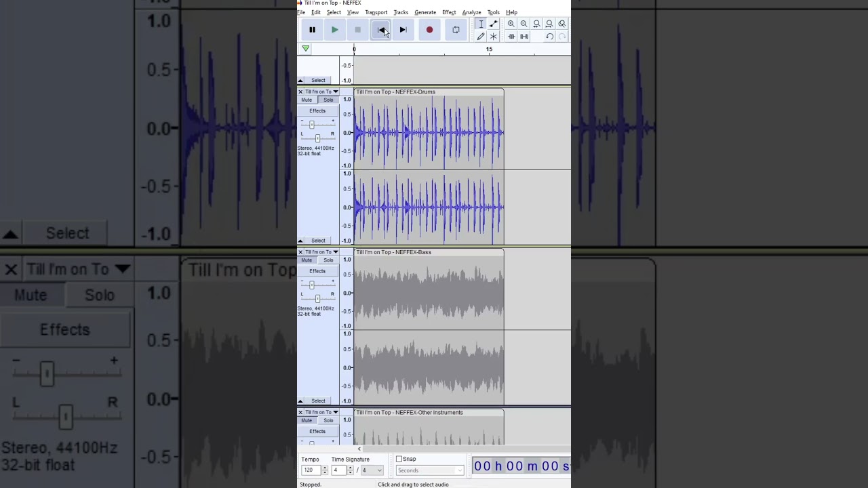
Task: Toggle Solo on the Bass track
Action: pyautogui.click(x=328, y=260)
